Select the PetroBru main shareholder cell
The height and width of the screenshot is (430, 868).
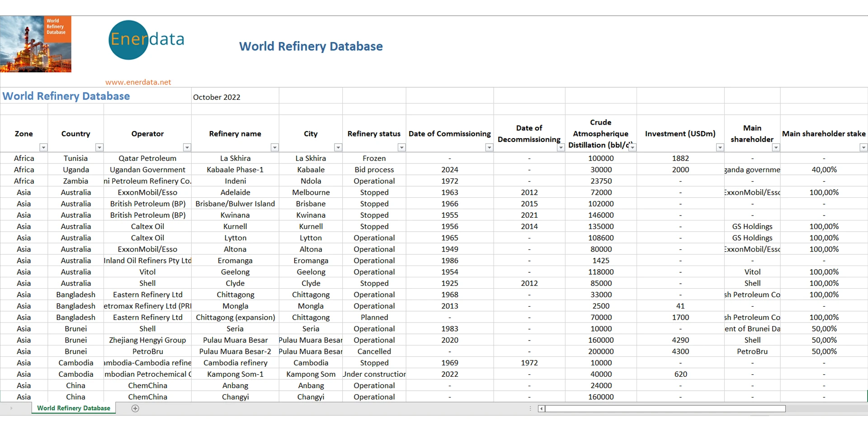coord(752,351)
